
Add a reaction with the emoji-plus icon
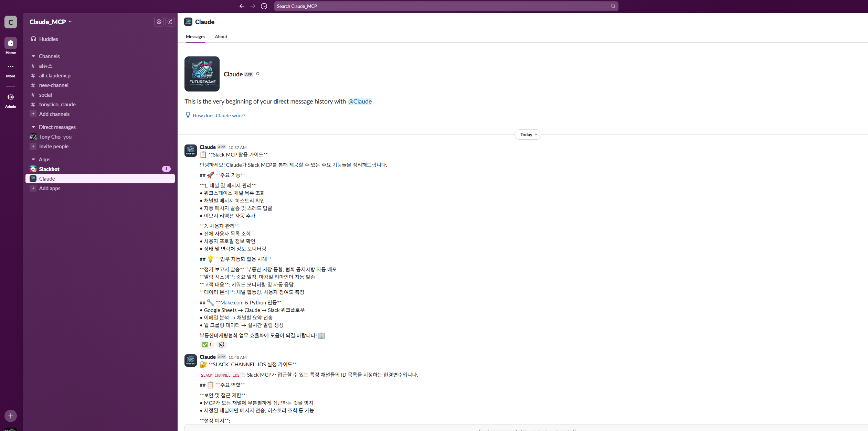point(222,345)
